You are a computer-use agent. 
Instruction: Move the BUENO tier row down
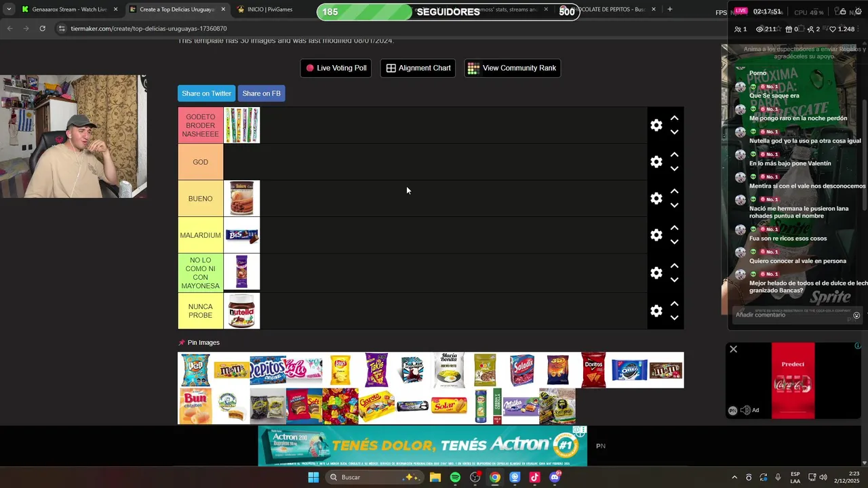point(674,205)
